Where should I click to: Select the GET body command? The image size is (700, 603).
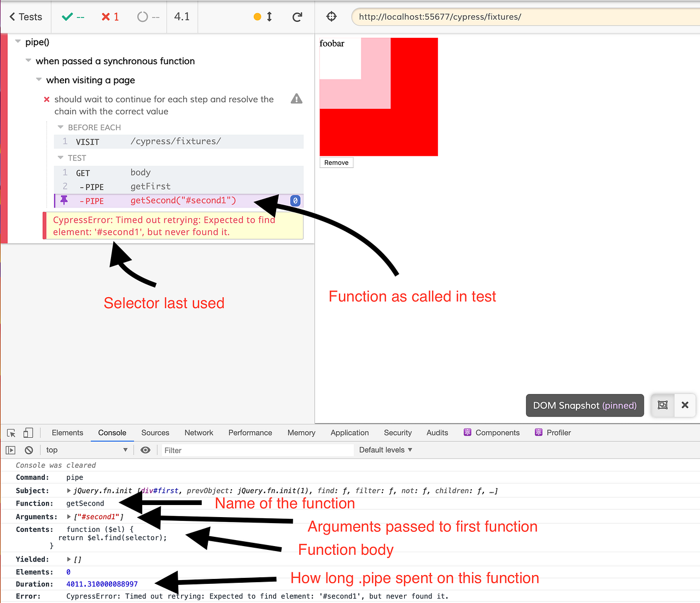[179, 173]
